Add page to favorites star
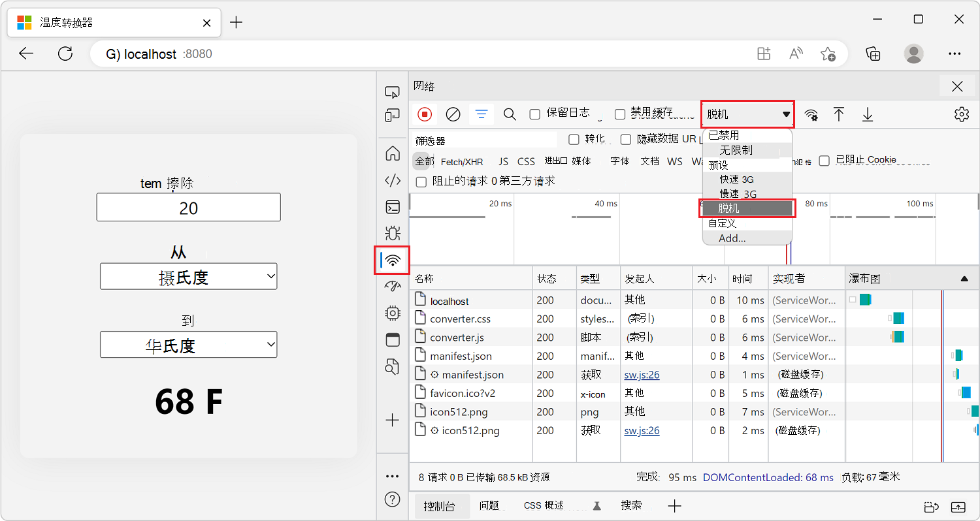 tap(828, 54)
